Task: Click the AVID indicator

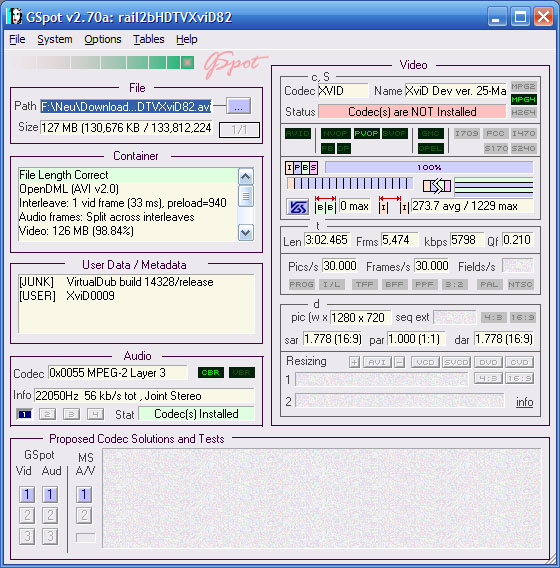Action: click(x=298, y=134)
